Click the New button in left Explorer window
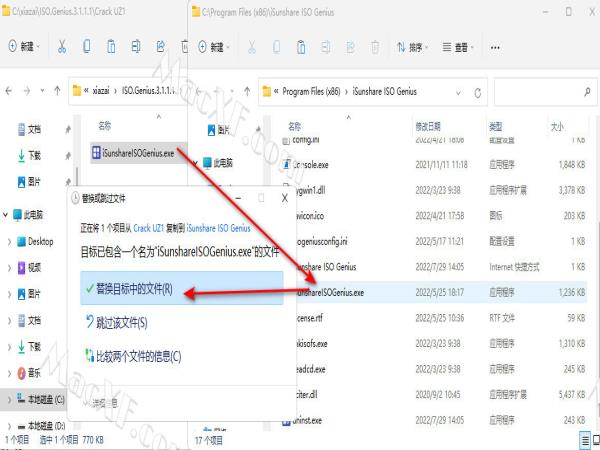Image resolution: width=600 pixels, height=450 pixels. [24, 47]
